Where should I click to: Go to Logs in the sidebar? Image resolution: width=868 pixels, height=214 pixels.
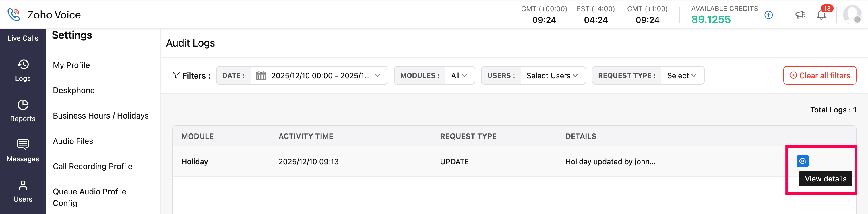point(23,70)
